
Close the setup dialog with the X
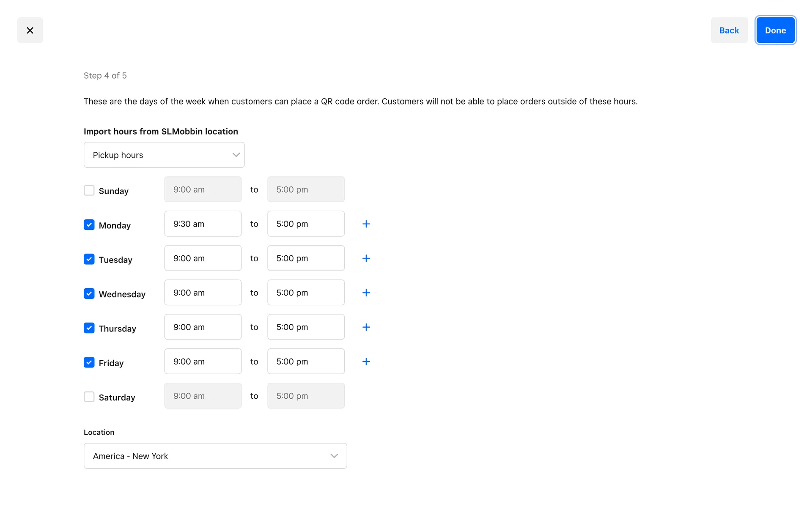[30, 30]
